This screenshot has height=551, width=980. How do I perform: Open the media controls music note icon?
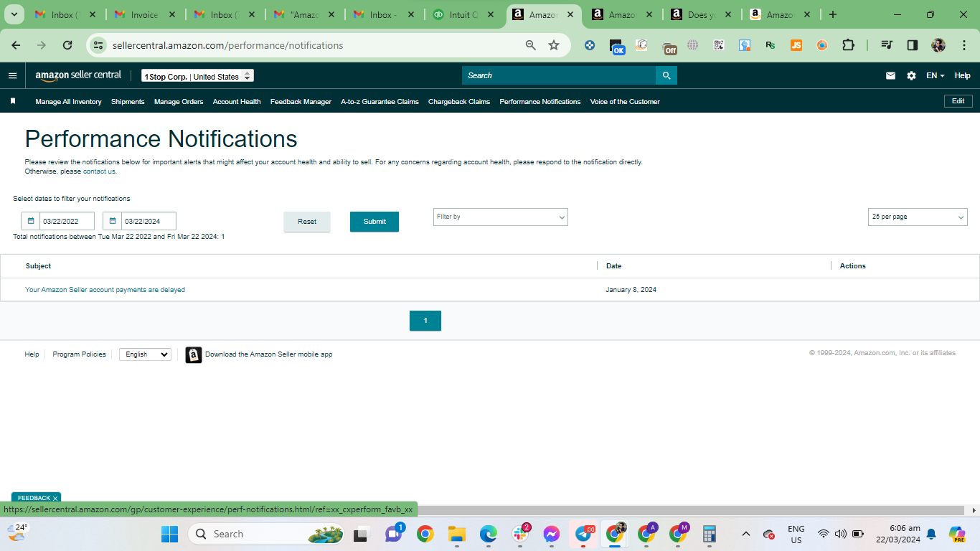887,45
